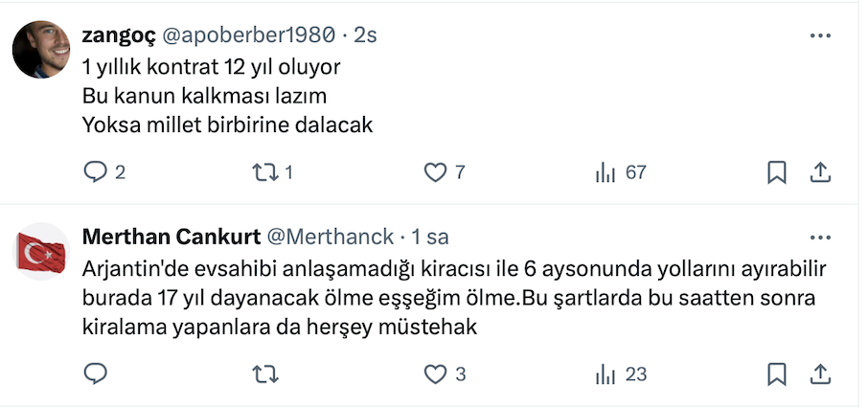View analytics of Merthan Cankurt's tweet

point(605,374)
